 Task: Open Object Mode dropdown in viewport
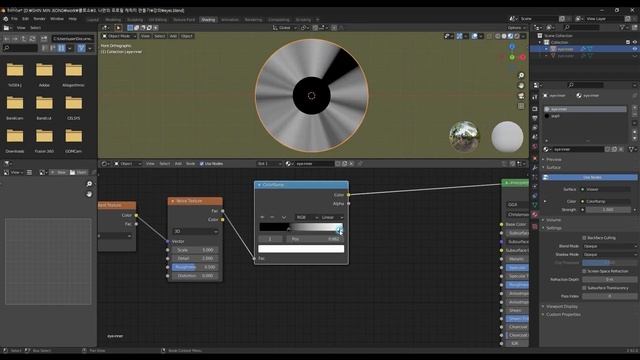coord(119,36)
